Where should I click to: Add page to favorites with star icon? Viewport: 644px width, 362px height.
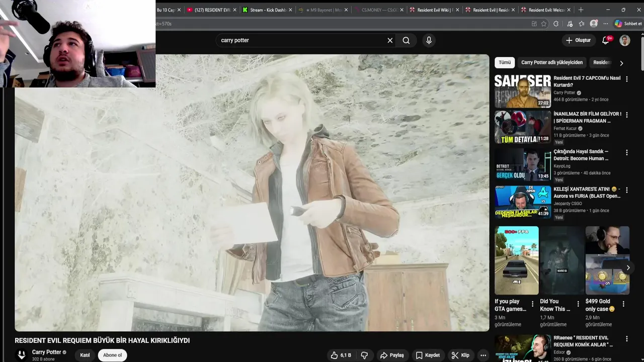(544, 24)
